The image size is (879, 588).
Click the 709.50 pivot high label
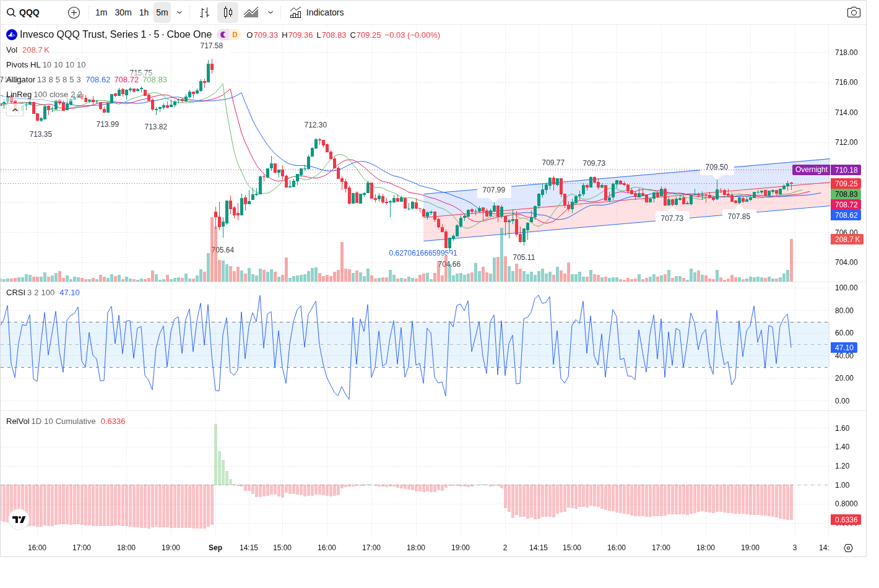717,167
